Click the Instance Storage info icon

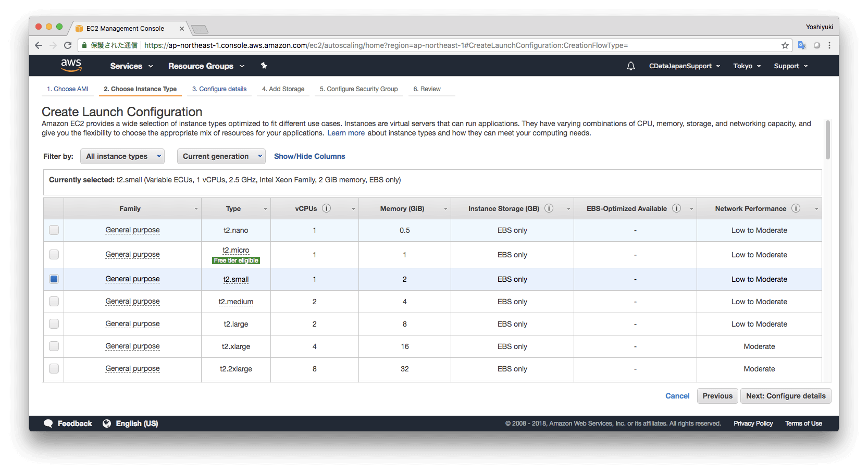point(549,208)
